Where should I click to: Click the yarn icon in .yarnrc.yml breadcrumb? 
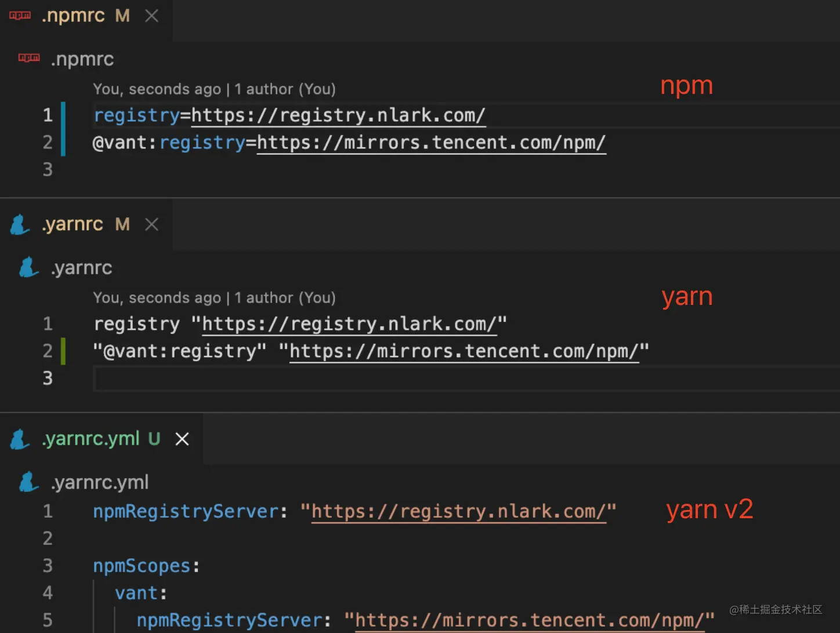(28, 482)
